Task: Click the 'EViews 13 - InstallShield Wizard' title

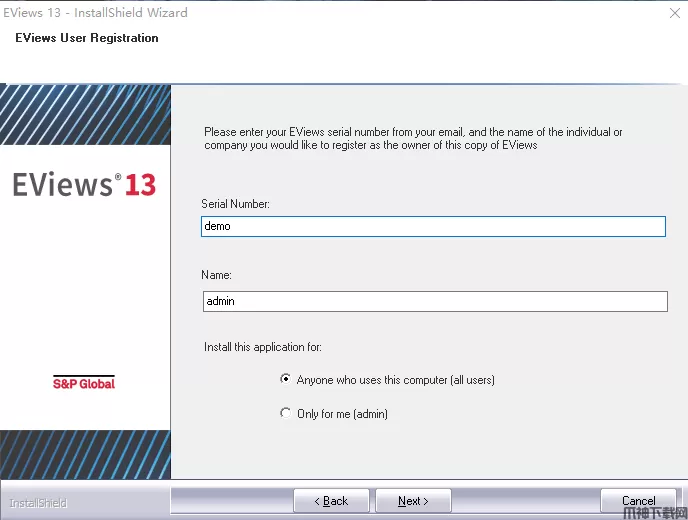Action: point(95,13)
